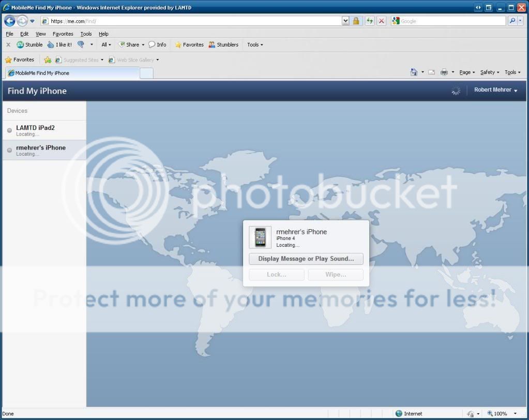Click the Done text in the status bar
529x420 pixels.
coord(8,414)
